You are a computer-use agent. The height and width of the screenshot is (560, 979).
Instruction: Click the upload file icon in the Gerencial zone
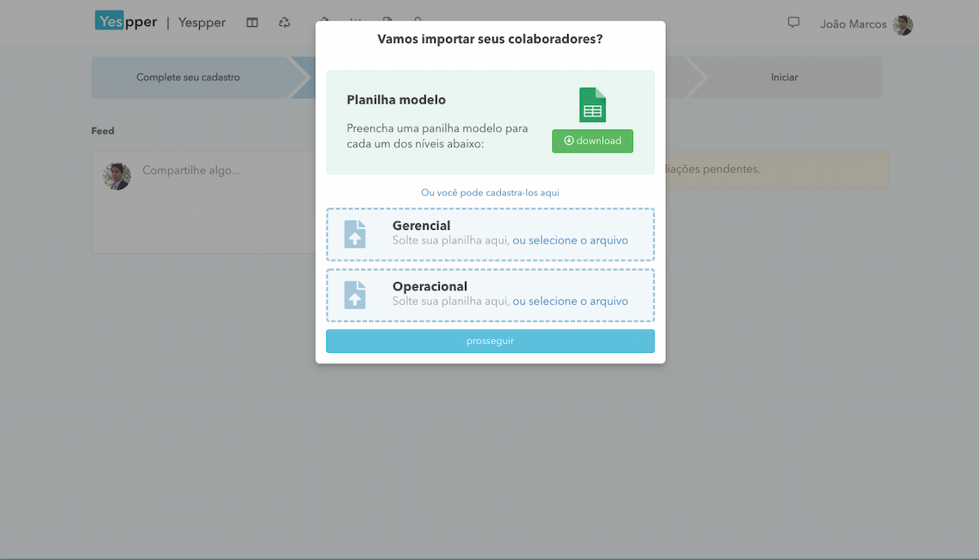[x=355, y=233]
